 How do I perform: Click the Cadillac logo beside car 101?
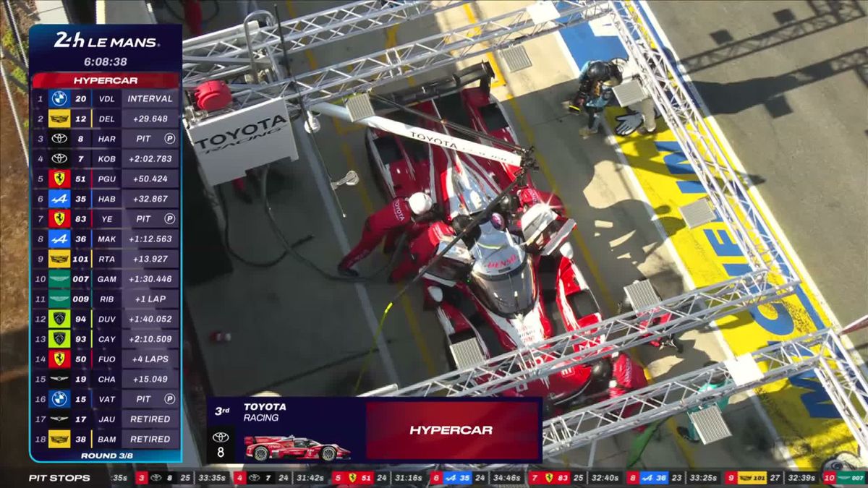click(59, 259)
